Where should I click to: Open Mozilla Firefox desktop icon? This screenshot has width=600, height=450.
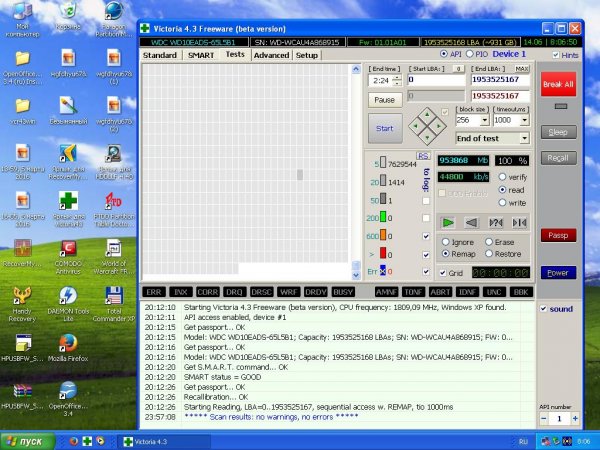point(68,347)
